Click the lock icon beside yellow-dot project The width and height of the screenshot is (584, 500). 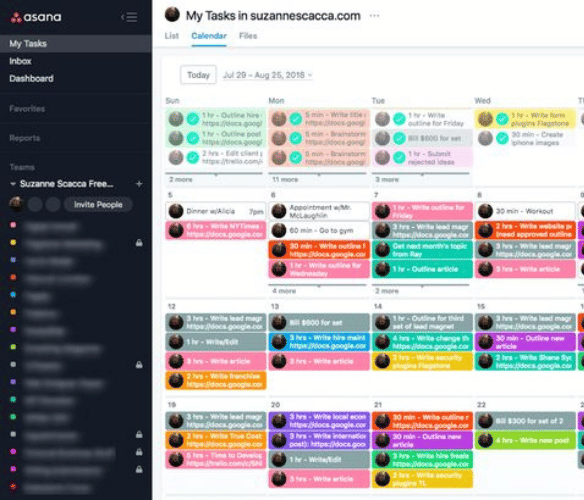pyautogui.click(x=139, y=243)
